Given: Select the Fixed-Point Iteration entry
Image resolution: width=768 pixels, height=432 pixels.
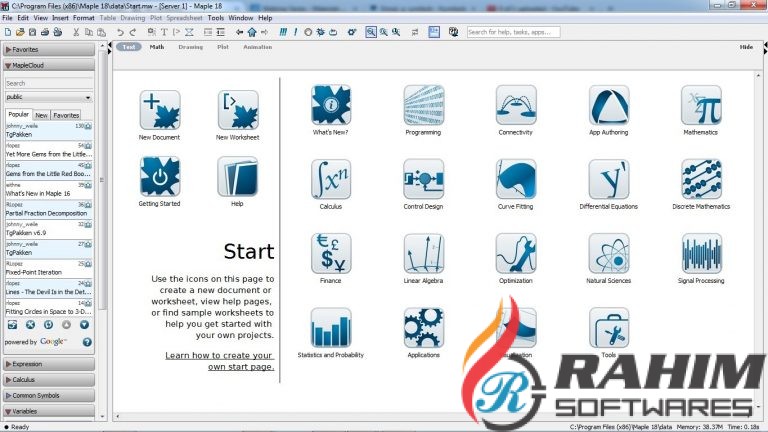Looking at the screenshot, I should [48, 268].
